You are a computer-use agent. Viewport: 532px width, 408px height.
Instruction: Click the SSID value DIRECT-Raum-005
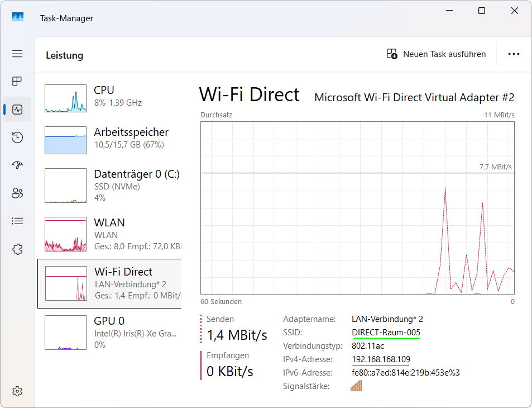386,333
